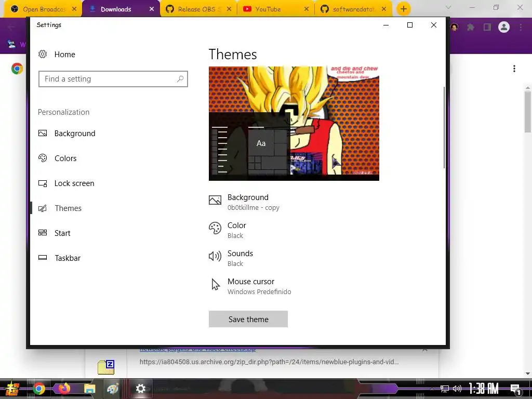
Task: Open theme Sounds option
Action: pyautogui.click(x=231, y=258)
